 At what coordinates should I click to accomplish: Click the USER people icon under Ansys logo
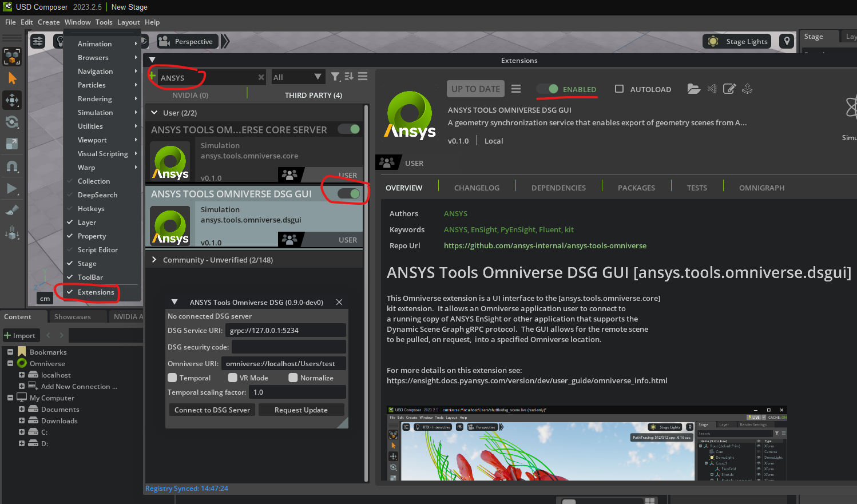coord(387,162)
